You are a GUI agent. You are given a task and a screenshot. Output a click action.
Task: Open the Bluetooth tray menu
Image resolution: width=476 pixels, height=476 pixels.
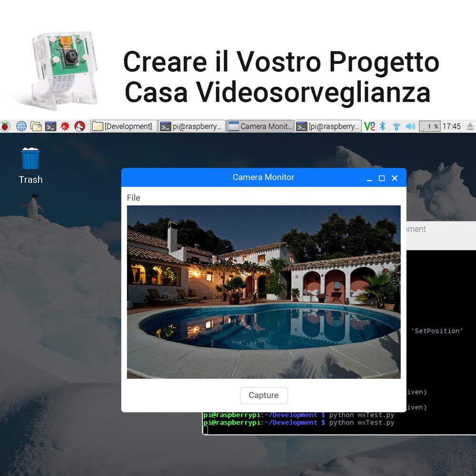click(383, 126)
